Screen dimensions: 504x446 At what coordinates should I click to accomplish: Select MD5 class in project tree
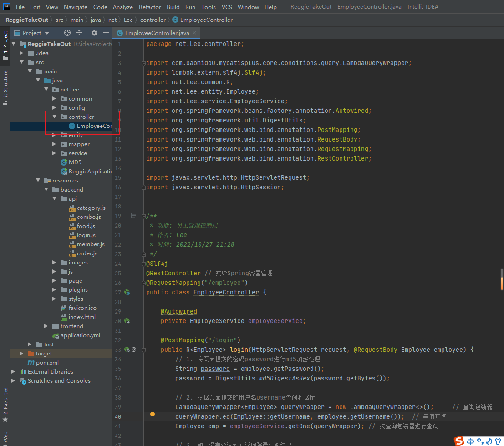click(75, 162)
